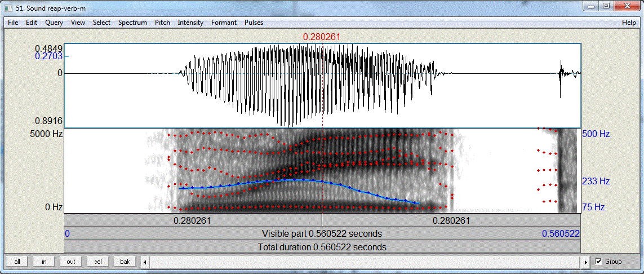Close the Sound reap-verb-m window
This screenshot has height=274, width=644.
coord(627,6)
